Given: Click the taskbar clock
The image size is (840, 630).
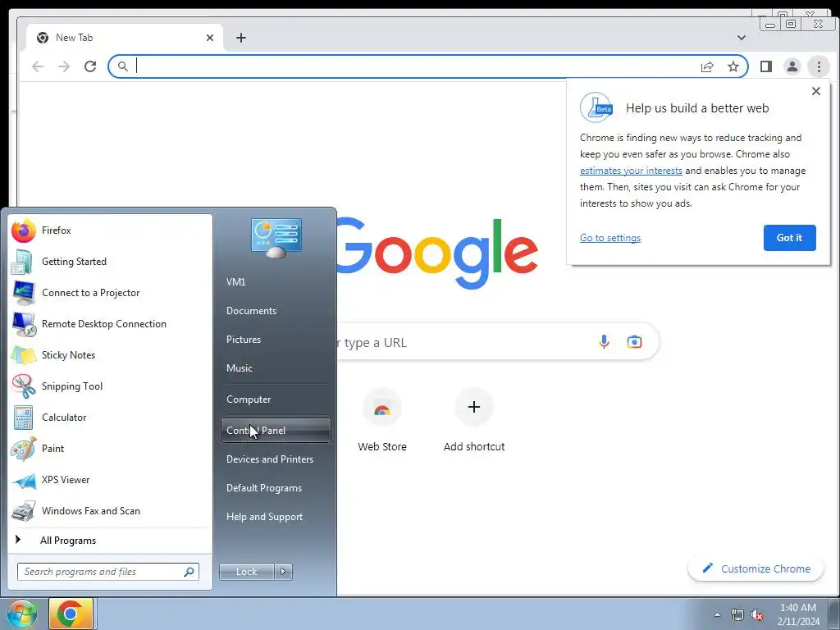Looking at the screenshot, I should click(798, 614).
